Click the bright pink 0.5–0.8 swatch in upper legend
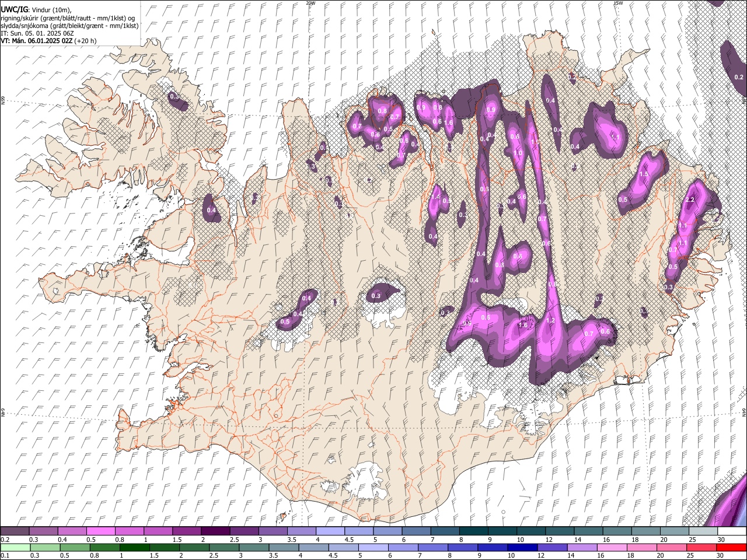 (100, 531)
